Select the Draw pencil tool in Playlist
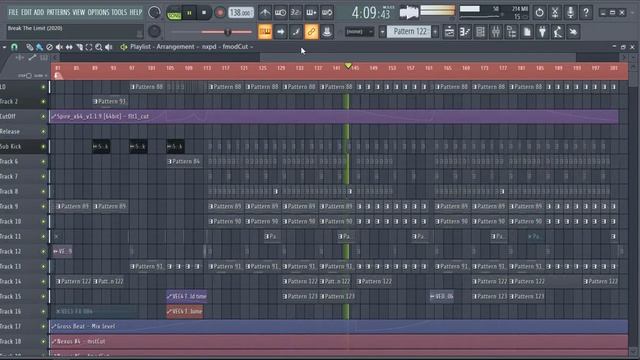Screen dimensions: 640x360 tap(29, 47)
